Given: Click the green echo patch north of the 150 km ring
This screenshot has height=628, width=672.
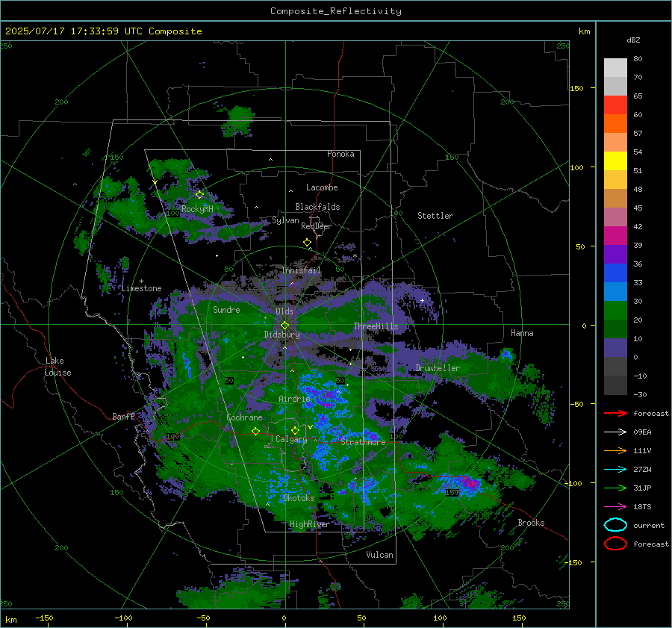Looking at the screenshot, I should (238, 119).
